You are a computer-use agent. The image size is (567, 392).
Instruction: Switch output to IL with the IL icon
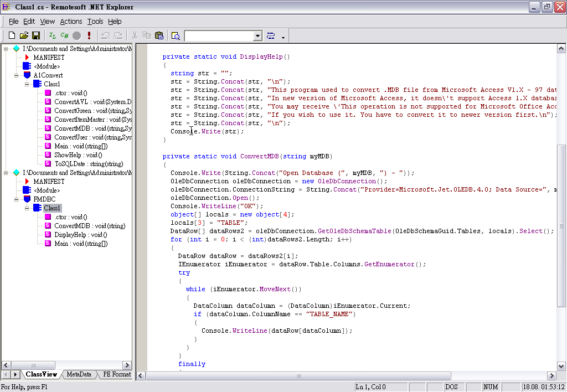[x=53, y=35]
